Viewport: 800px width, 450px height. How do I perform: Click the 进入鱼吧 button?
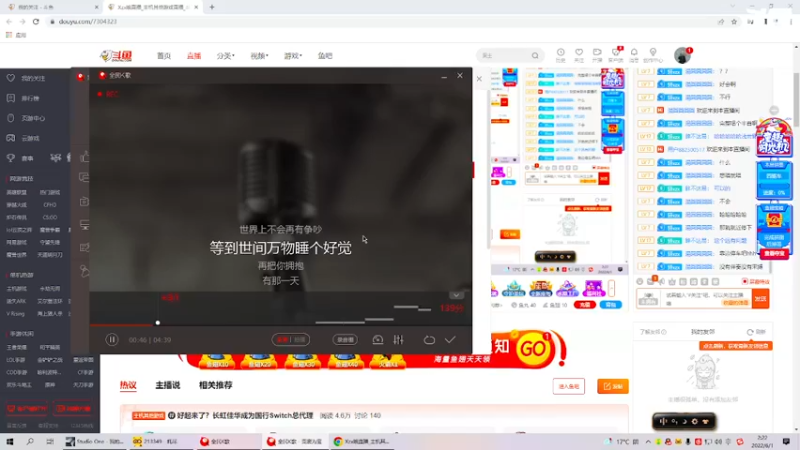coord(568,386)
